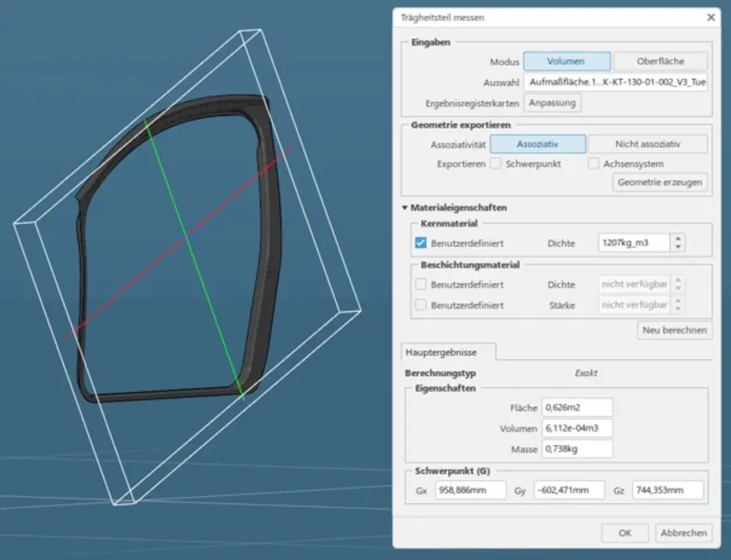This screenshot has height=560, width=731.
Task: Click the Dichte 1207kg_m3 field
Action: click(634, 243)
